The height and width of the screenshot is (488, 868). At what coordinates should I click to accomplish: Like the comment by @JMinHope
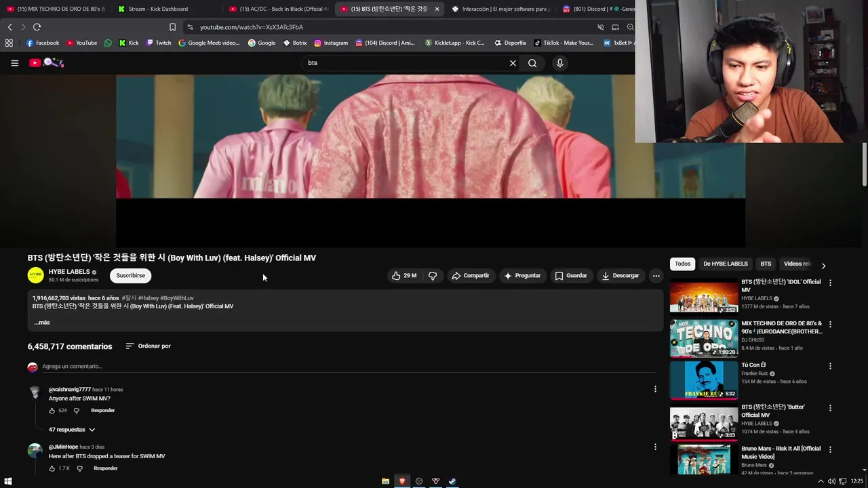(x=52, y=468)
